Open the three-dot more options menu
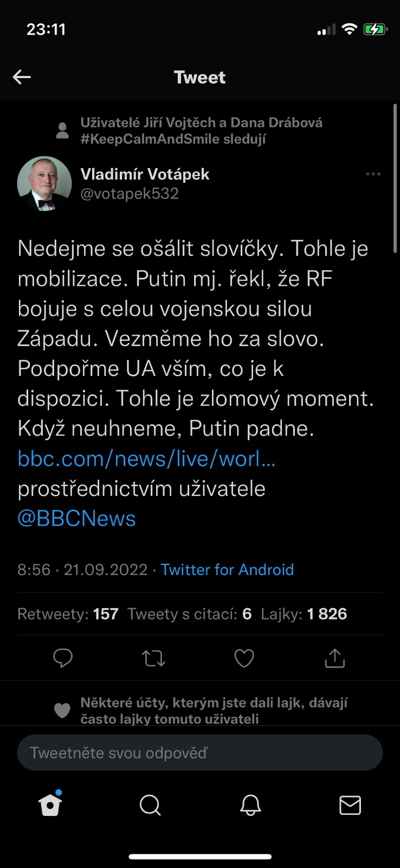 pos(373,174)
